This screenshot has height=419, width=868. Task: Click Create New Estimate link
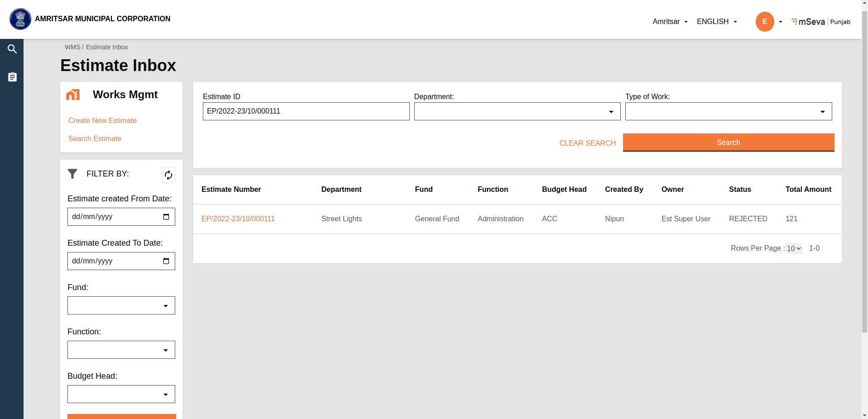(x=102, y=120)
